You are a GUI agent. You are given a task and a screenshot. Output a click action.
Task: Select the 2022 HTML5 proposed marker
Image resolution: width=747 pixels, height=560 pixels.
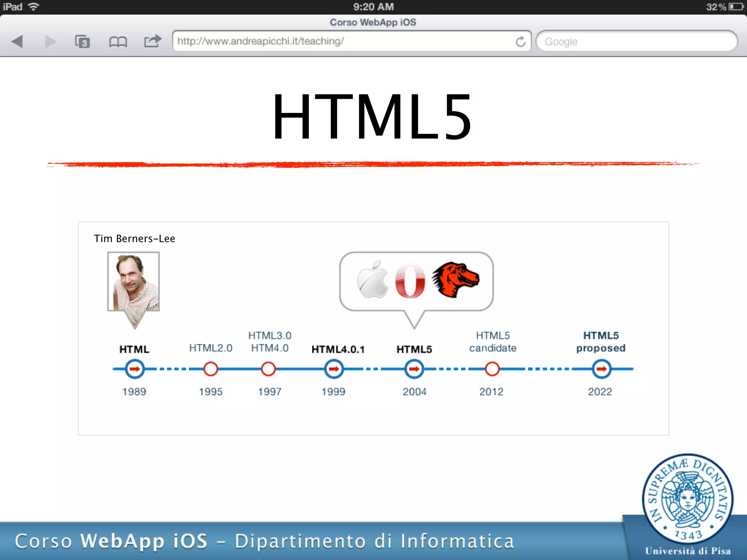click(x=601, y=369)
